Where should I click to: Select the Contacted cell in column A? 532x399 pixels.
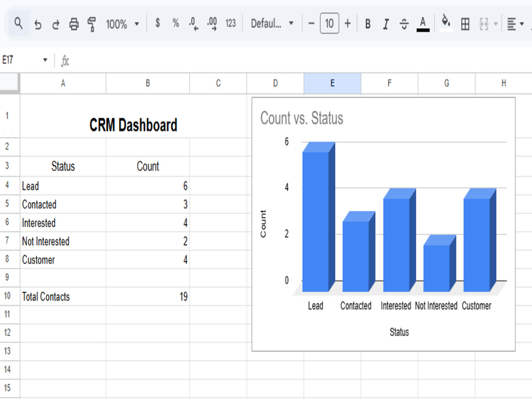click(x=63, y=204)
